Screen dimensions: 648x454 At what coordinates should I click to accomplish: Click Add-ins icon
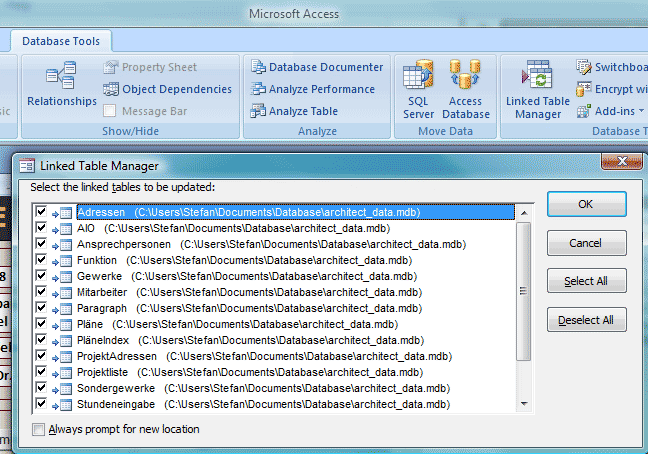pyautogui.click(x=584, y=111)
